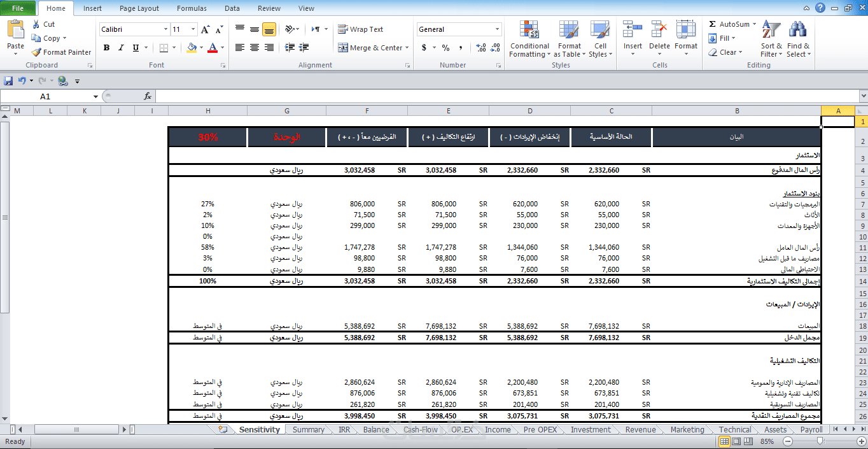Viewport: 868px width, 449px height.
Task: Switch to the Insert ribbon tab
Action: [92, 8]
